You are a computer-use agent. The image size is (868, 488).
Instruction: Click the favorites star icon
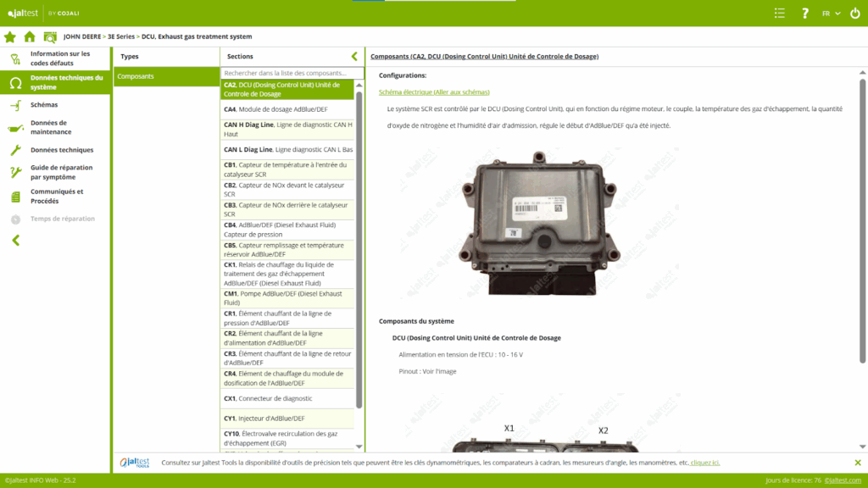10,36
